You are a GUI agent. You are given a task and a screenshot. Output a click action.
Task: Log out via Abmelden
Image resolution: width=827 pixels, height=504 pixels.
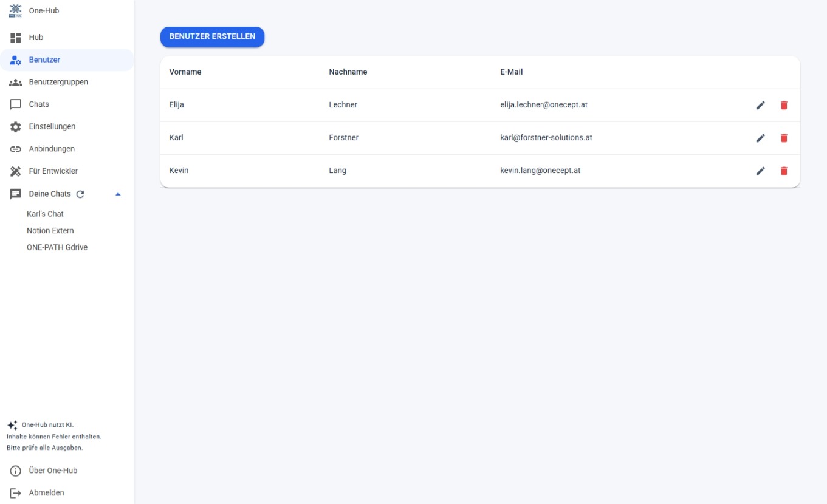pos(46,493)
